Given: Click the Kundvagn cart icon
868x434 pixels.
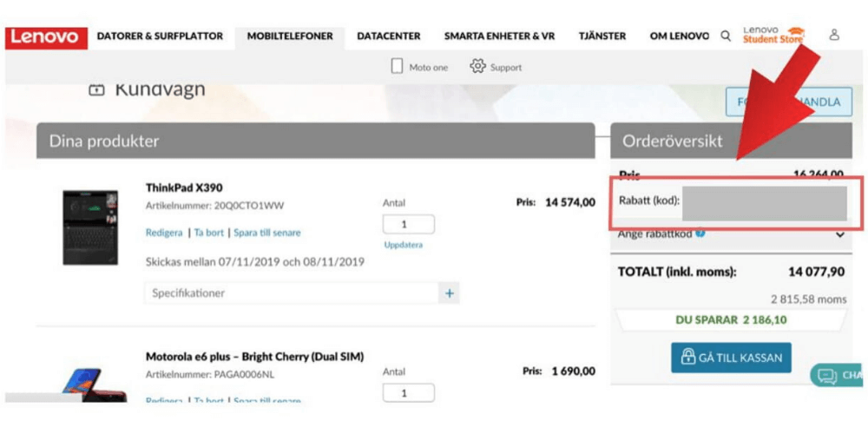Looking at the screenshot, I should (x=96, y=89).
